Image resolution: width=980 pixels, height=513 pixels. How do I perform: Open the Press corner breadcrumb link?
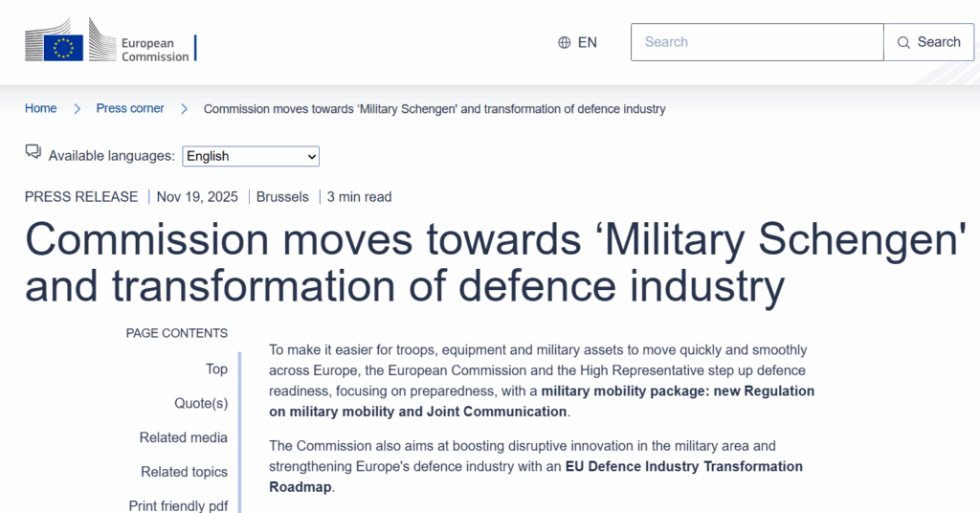(130, 109)
